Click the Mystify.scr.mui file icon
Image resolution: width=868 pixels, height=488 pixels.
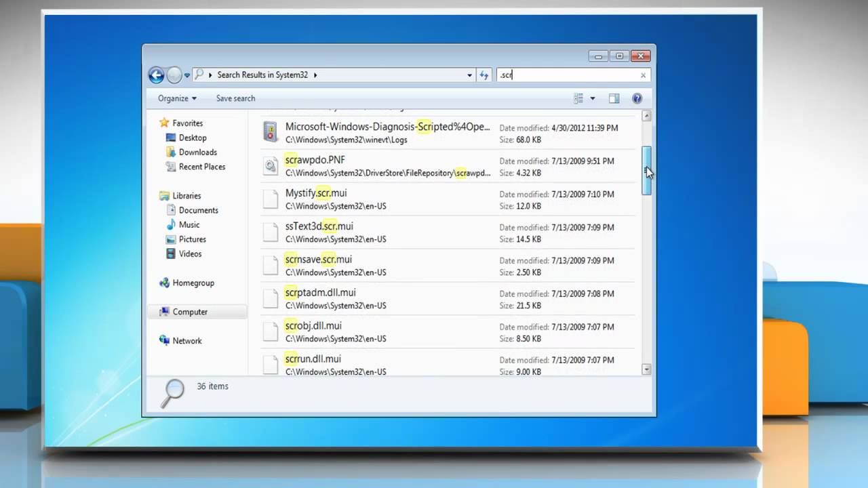(271, 199)
